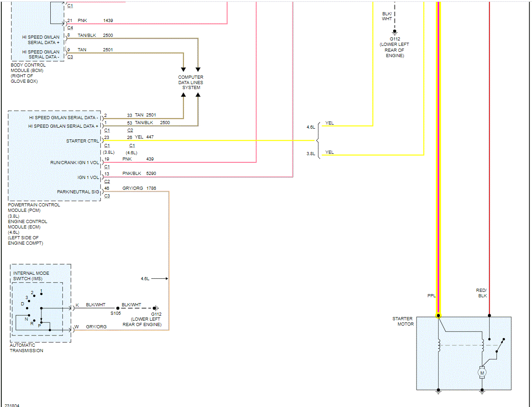This screenshot has height=407, width=532.
Task: Click the AUTOMATIC TRANSMISSION label
Action: (26, 348)
